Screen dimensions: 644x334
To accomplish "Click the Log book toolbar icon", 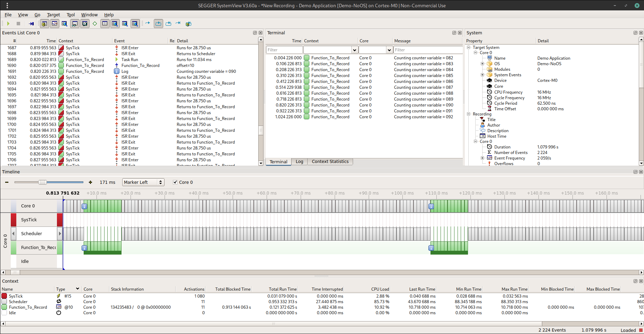I will 85,24.
